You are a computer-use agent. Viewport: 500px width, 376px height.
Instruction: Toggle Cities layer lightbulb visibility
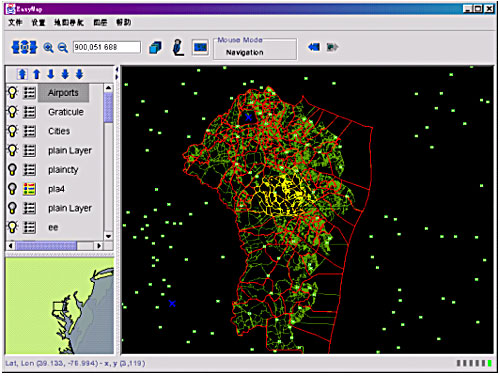(12, 131)
